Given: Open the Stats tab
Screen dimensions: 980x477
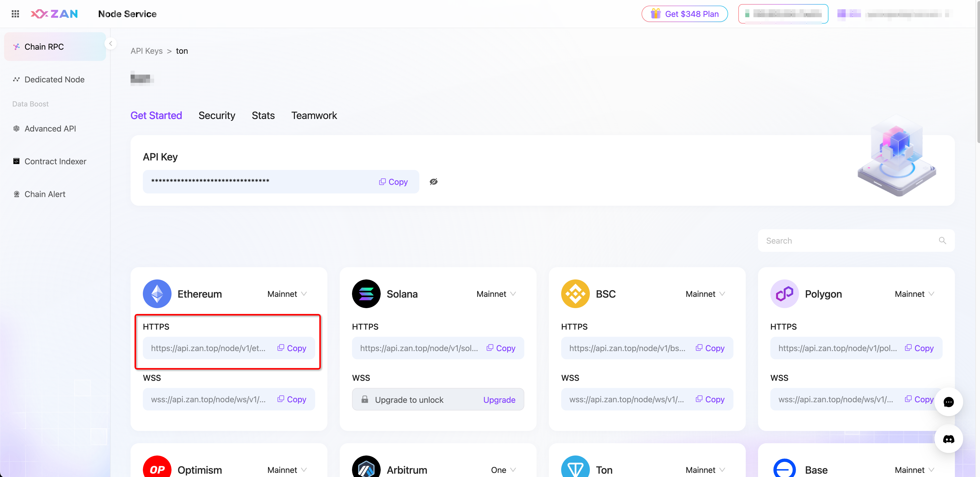Looking at the screenshot, I should pos(263,115).
